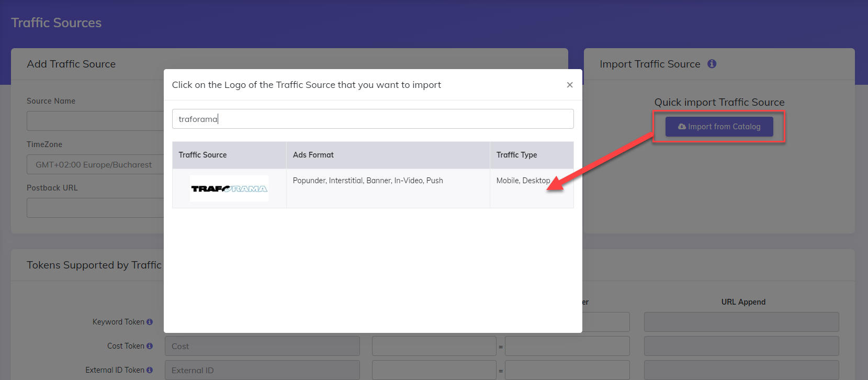The height and width of the screenshot is (380, 868).
Task: Click the "External ID Token" label text
Action: tap(115, 370)
